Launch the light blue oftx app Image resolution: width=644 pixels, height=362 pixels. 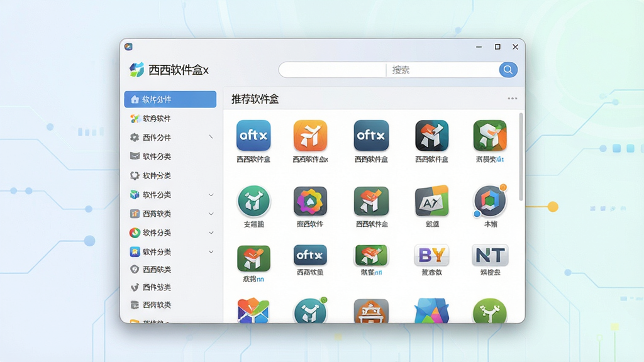[x=253, y=136]
